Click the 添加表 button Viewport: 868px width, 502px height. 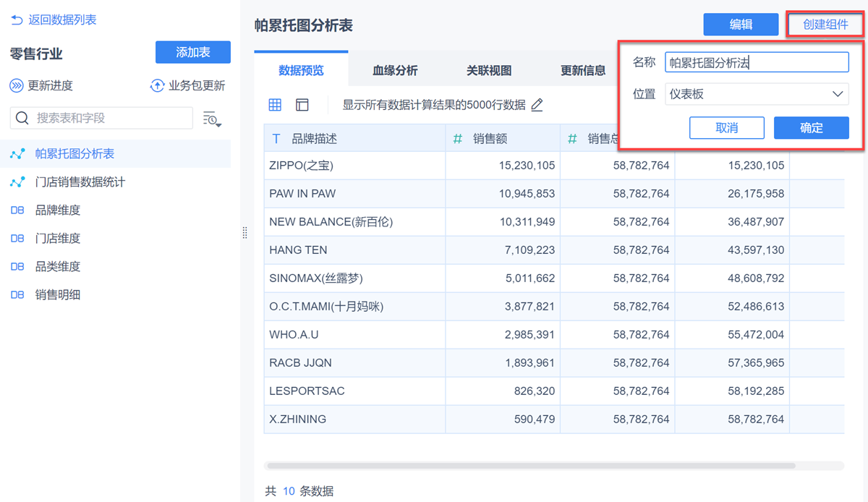tap(193, 52)
